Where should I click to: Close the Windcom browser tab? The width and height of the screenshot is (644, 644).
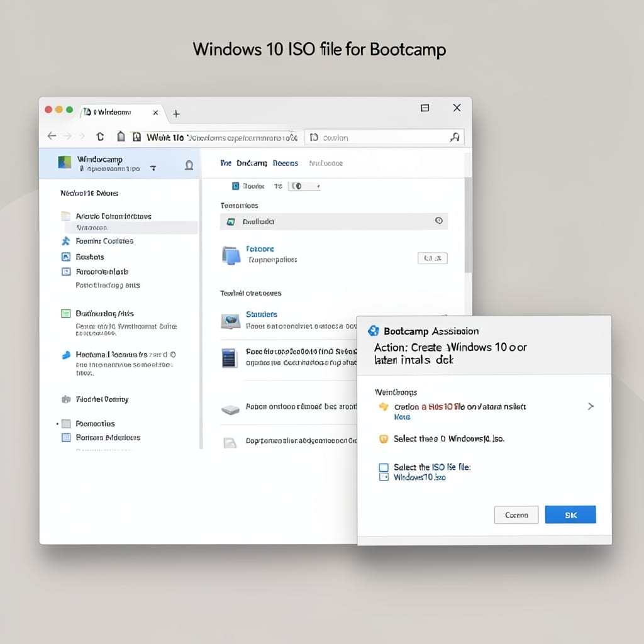click(155, 113)
